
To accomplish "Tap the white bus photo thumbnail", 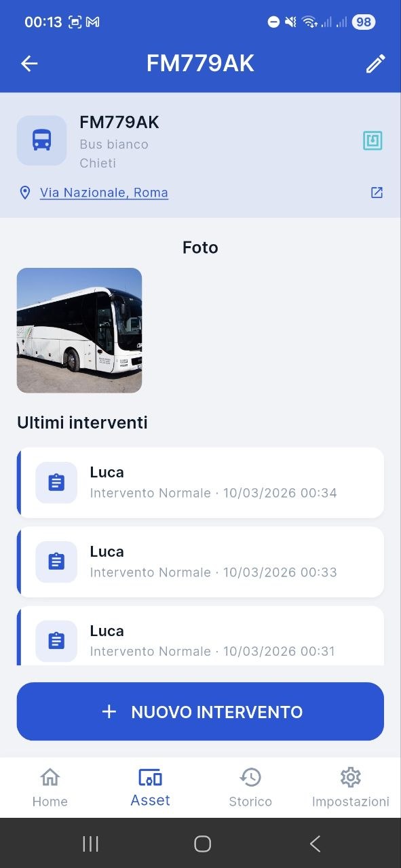I will [79, 330].
